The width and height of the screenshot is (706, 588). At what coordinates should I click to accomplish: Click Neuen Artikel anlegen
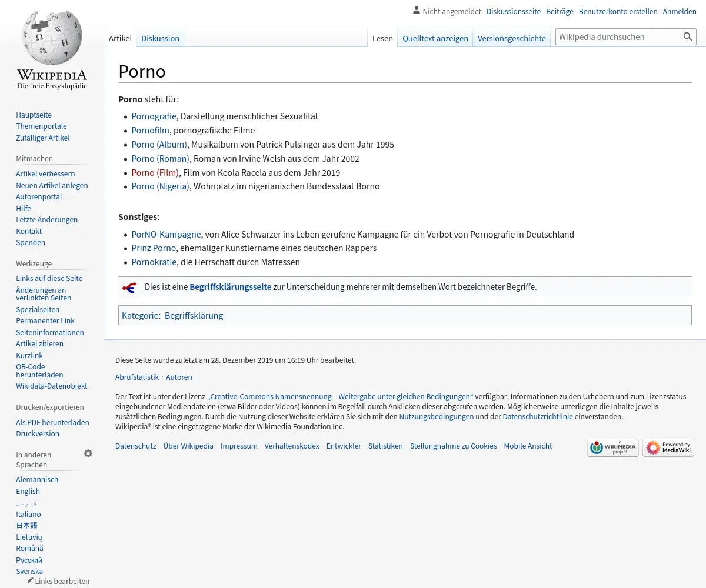52,185
